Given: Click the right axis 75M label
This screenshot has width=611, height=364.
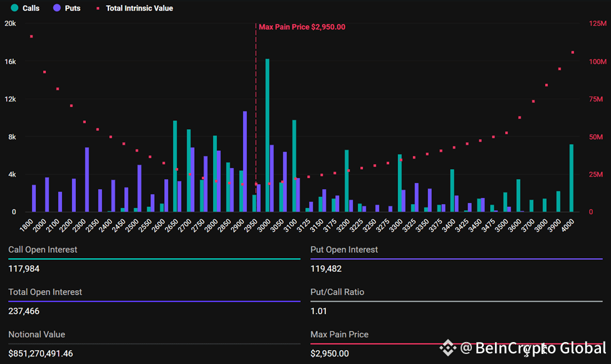Looking at the screenshot, I should [x=596, y=100].
